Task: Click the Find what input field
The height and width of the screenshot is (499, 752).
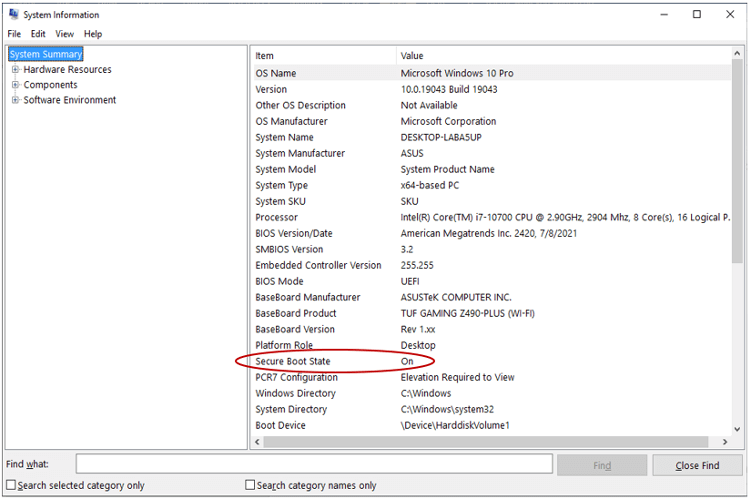Action: [x=314, y=464]
